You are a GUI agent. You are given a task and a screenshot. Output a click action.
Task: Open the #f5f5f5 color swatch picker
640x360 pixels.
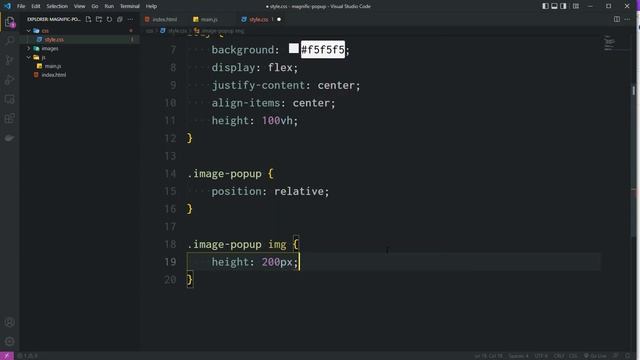point(293,49)
